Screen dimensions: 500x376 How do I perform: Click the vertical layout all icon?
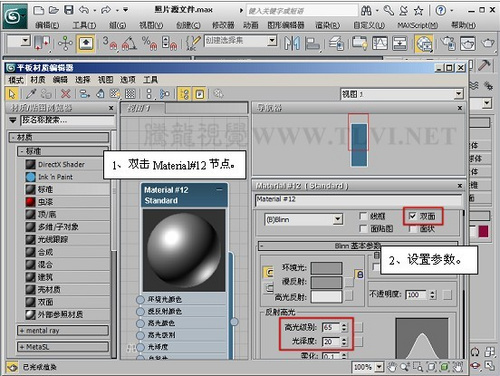pyautogui.click(x=149, y=94)
